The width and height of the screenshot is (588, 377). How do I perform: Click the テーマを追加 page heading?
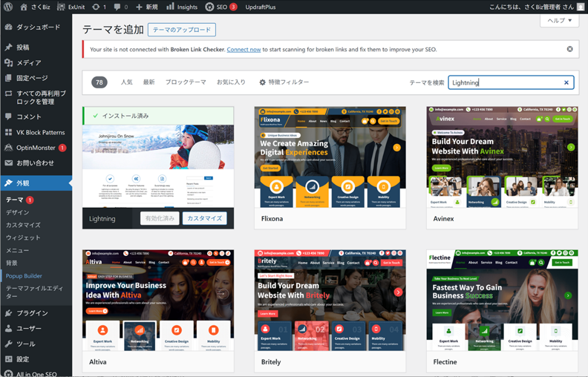point(113,30)
